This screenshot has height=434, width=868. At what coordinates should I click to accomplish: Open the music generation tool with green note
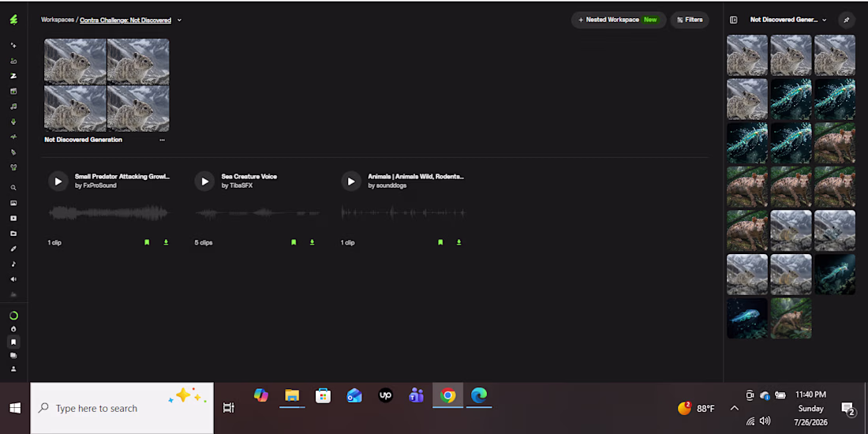(x=14, y=107)
